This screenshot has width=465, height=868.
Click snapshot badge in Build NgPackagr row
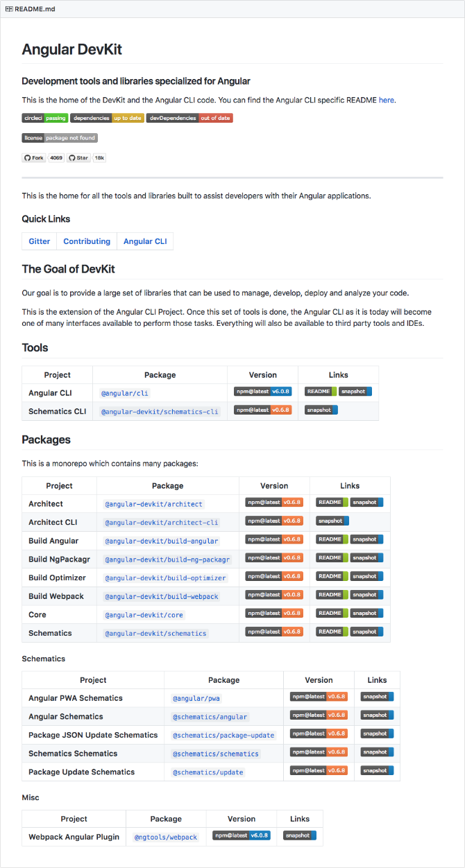tap(367, 558)
